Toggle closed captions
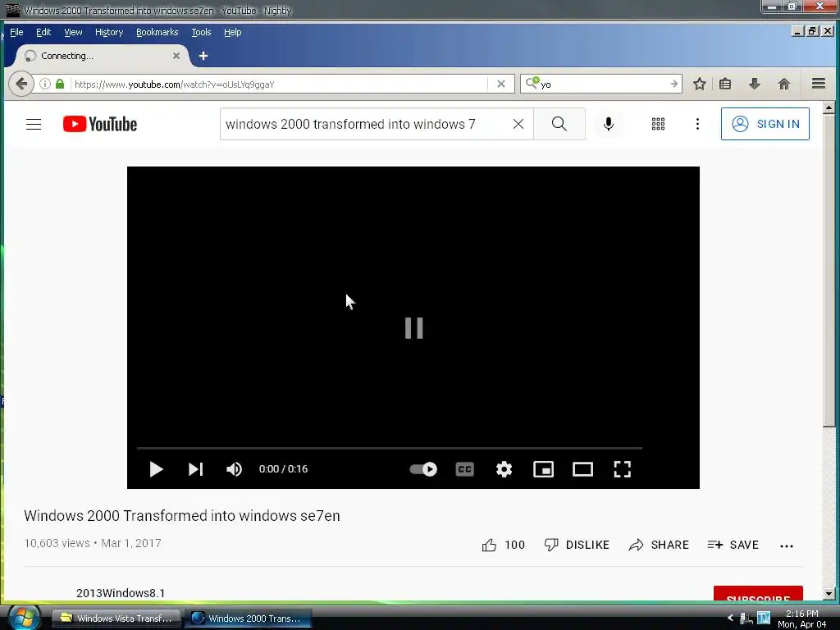Image resolution: width=840 pixels, height=630 pixels. click(464, 469)
